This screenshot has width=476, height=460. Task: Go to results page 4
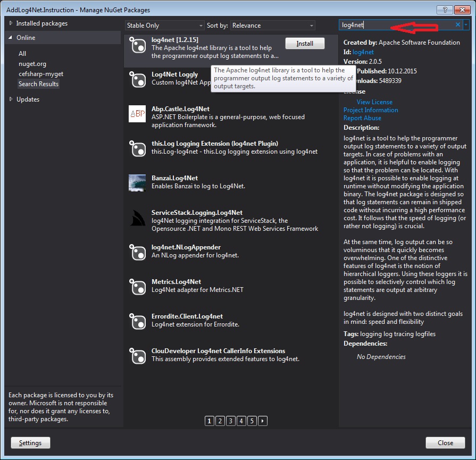(x=241, y=421)
